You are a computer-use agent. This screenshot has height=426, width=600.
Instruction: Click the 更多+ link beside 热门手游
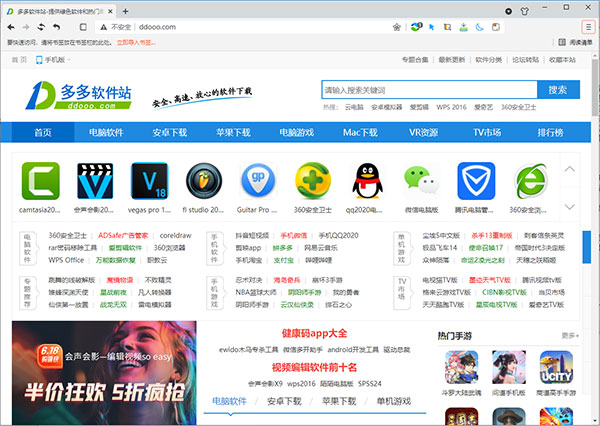coord(570,336)
